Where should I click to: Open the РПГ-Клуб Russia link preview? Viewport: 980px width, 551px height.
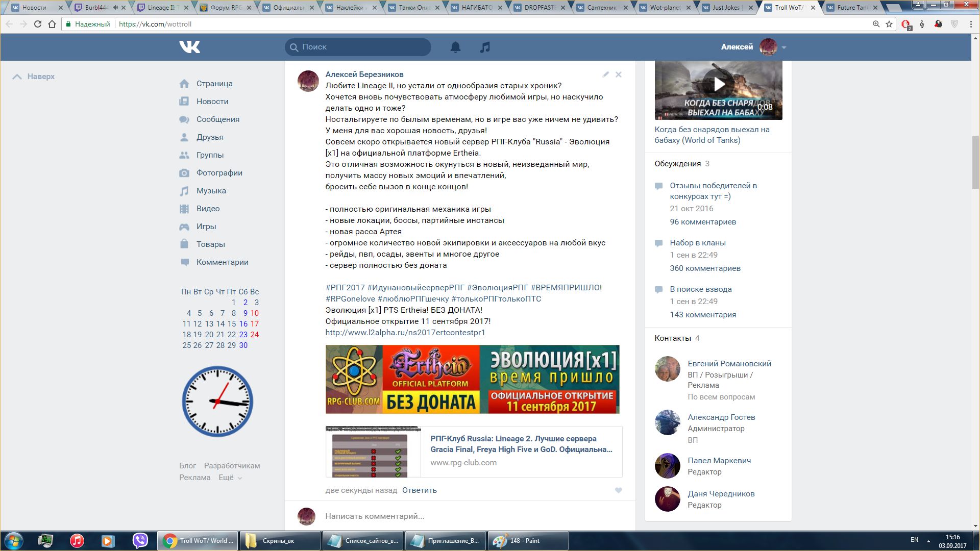click(x=474, y=452)
